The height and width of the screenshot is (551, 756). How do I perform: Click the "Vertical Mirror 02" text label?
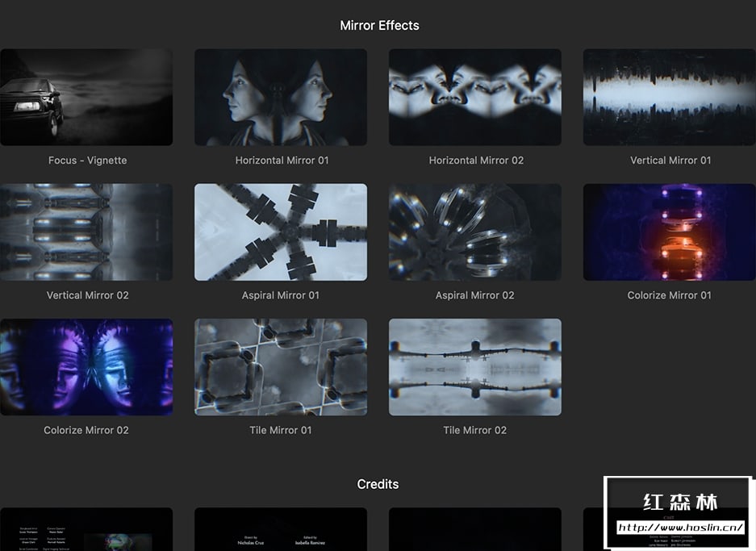(x=88, y=295)
